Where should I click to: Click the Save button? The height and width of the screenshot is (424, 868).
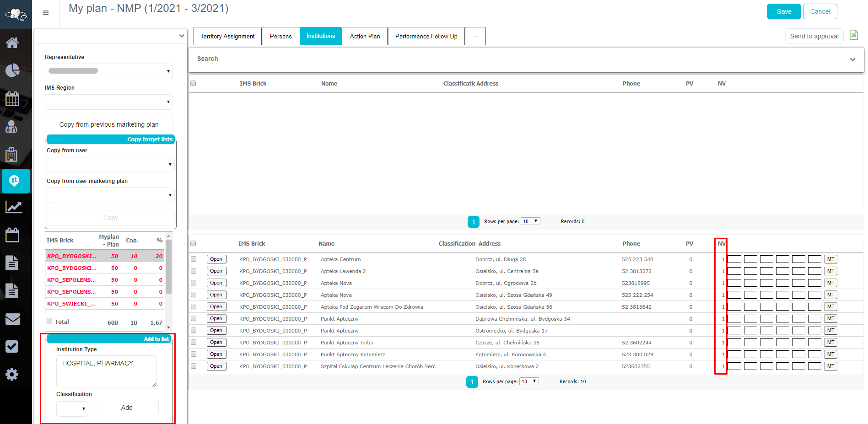point(783,11)
